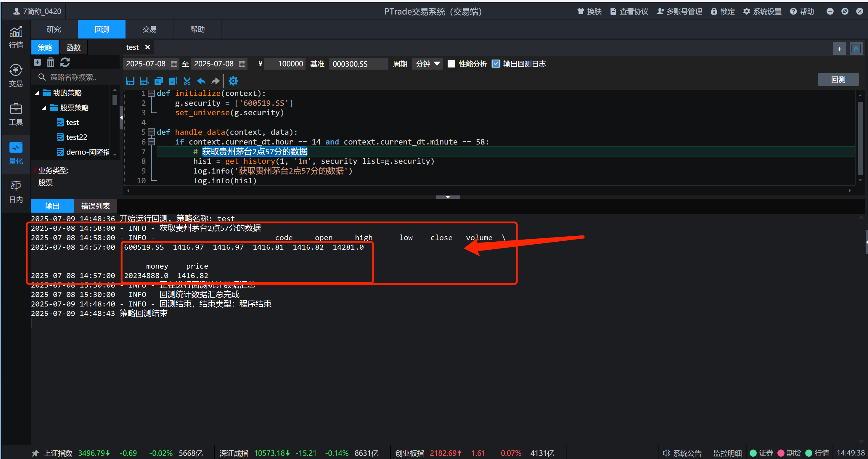Collapse 股票策略 folder
Viewport: 868px width, 459px height.
pyautogui.click(x=44, y=108)
